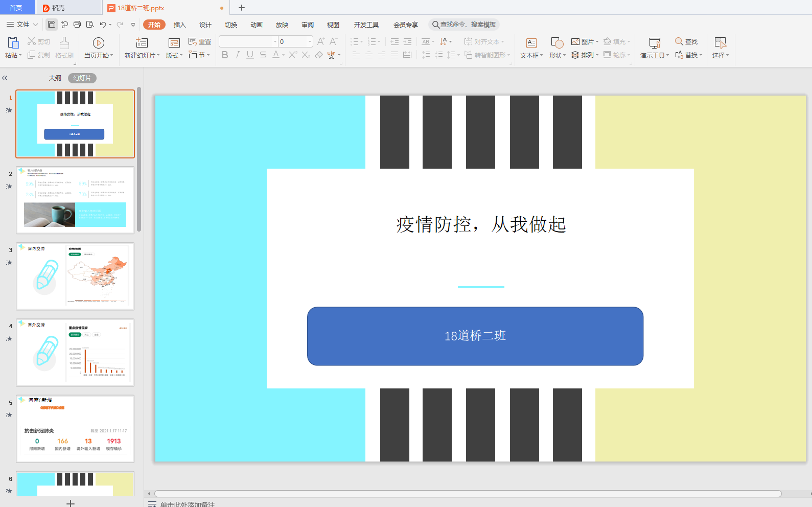Toggle Italic formatting

tap(238, 55)
